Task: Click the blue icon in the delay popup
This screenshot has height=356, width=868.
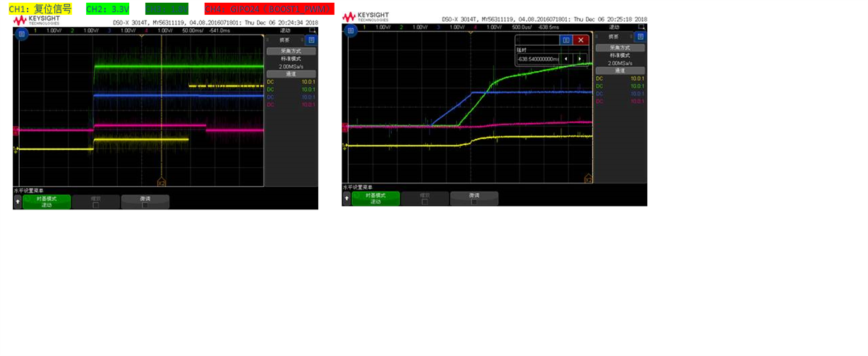Action: 565,40
